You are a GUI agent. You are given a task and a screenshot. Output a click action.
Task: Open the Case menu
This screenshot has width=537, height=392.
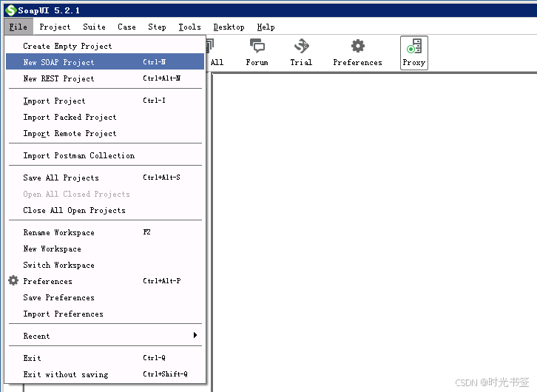[x=126, y=27]
